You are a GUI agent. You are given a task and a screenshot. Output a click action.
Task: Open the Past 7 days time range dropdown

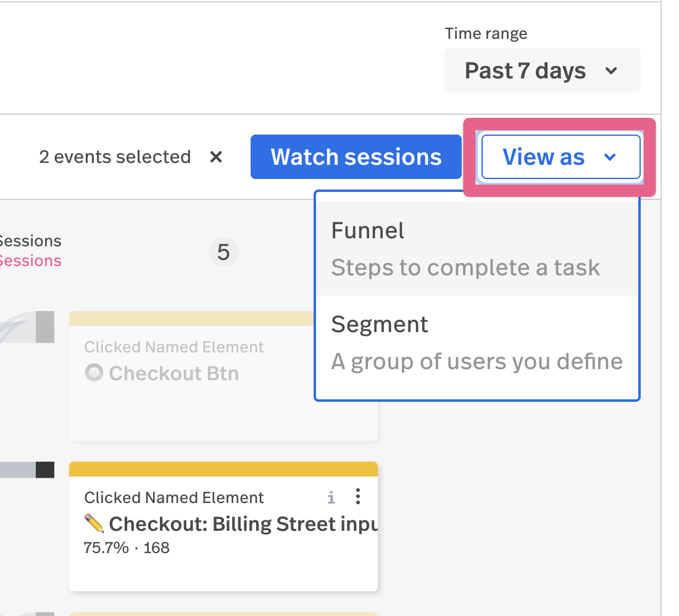542,71
